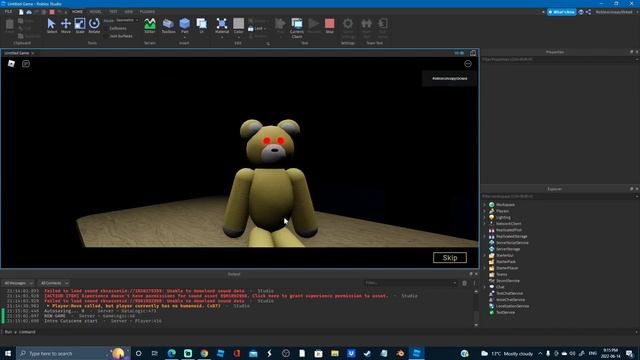This screenshot has height=360, width=640.
Task: Select ServerStorage in the Explorer
Action: (508, 249)
